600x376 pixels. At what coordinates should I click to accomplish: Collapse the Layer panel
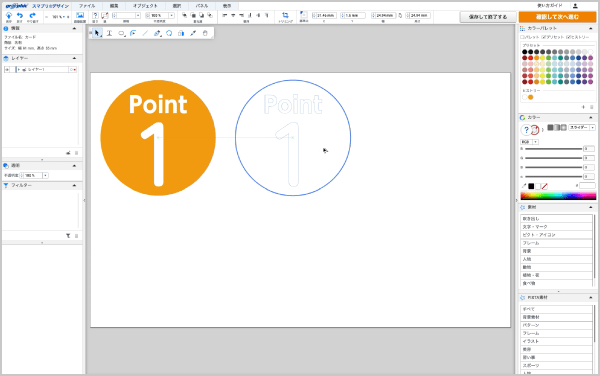click(x=74, y=59)
